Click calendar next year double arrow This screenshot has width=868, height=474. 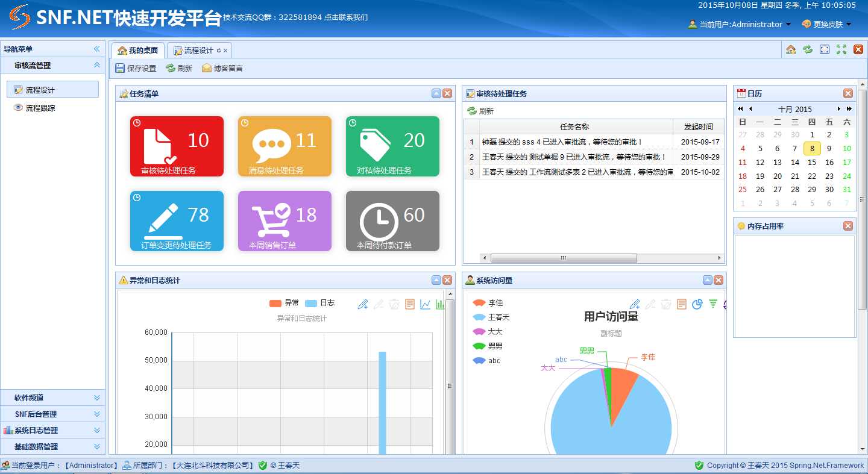[x=849, y=109]
